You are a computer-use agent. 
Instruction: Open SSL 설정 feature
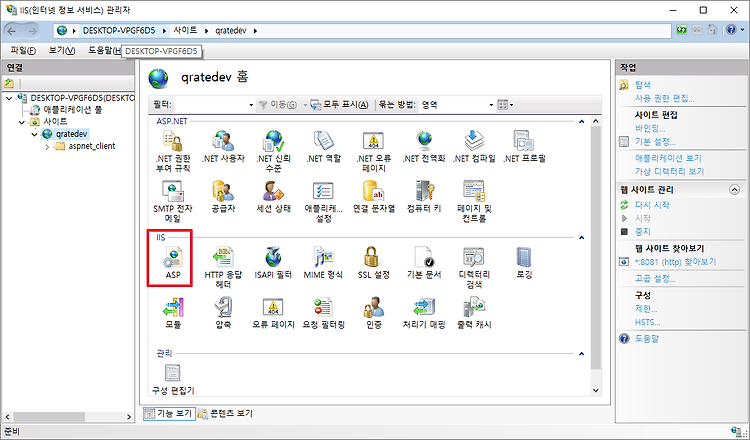point(374,263)
